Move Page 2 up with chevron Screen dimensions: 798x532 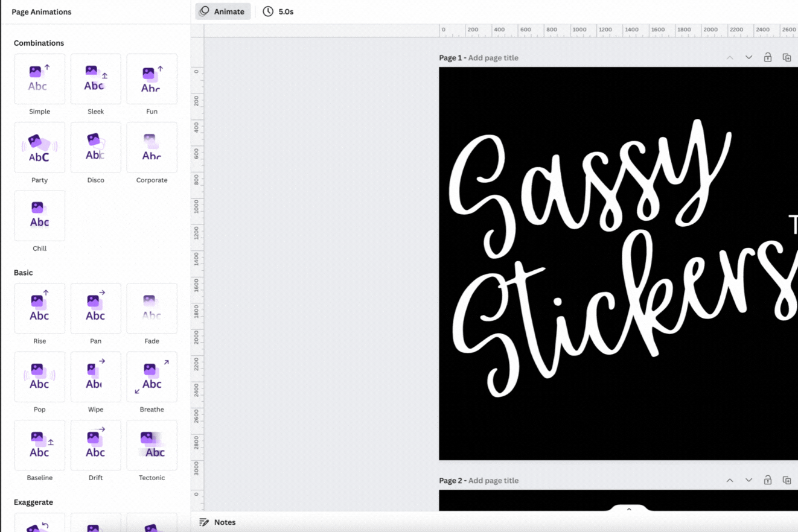(730, 481)
